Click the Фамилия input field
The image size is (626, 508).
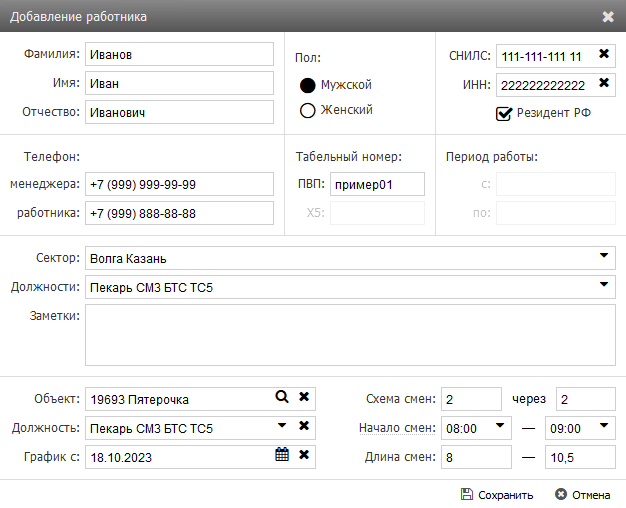pyautogui.click(x=180, y=54)
